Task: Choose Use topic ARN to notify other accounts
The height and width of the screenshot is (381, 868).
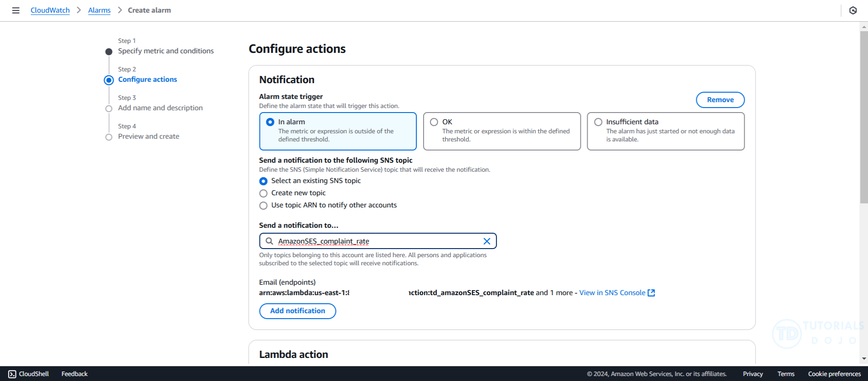Action: [x=263, y=206]
